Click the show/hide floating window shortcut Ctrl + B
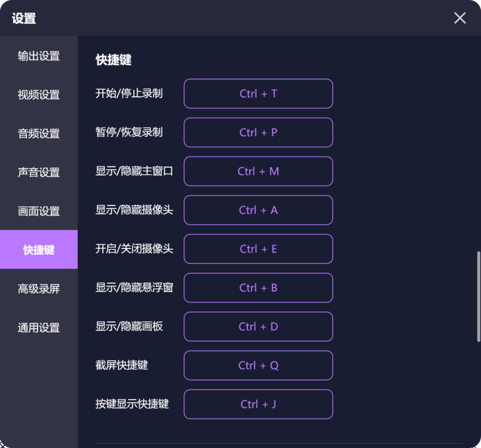 [258, 288]
